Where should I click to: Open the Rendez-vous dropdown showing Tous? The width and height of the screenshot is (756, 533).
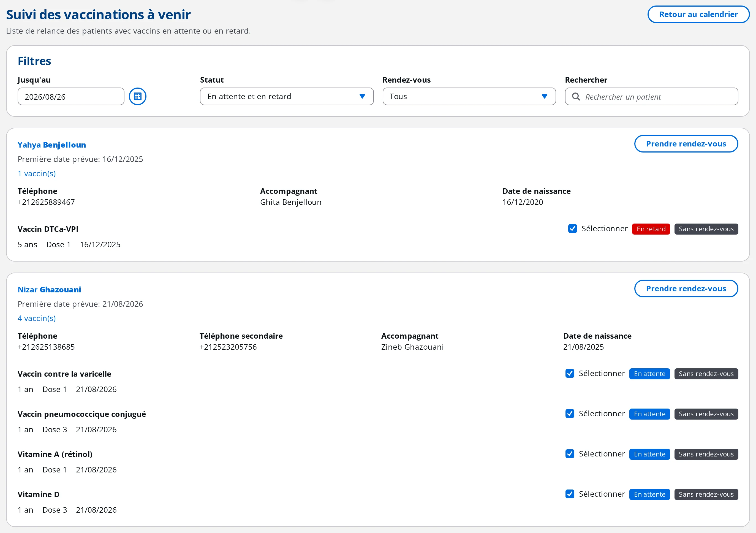[x=469, y=96]
